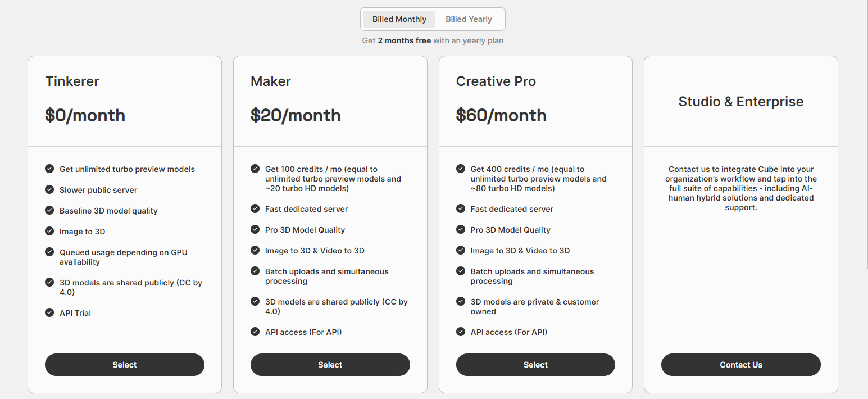
Task: Click the Studio & Enterprise heading
Action: coord(741,102)
